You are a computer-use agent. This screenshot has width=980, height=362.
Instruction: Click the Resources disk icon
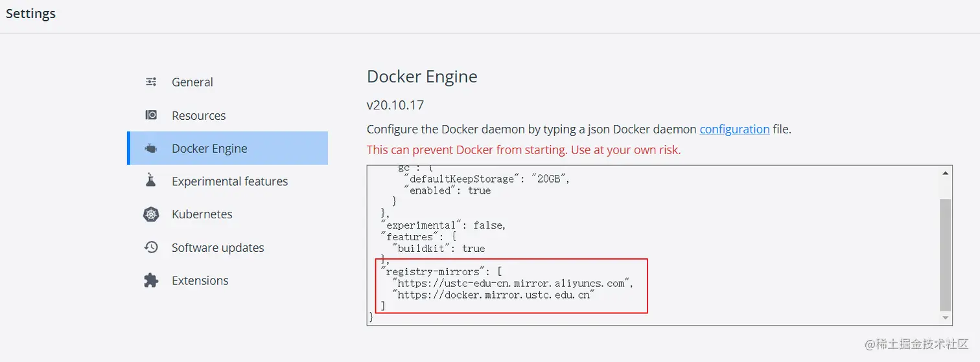point(151,115)
